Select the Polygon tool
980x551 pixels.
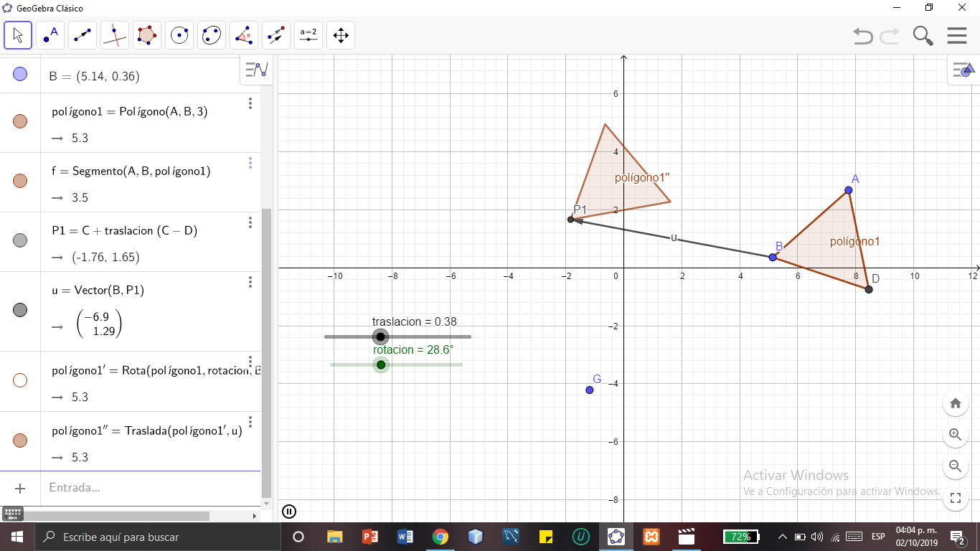pyautogui.click(x=147, y=34)
